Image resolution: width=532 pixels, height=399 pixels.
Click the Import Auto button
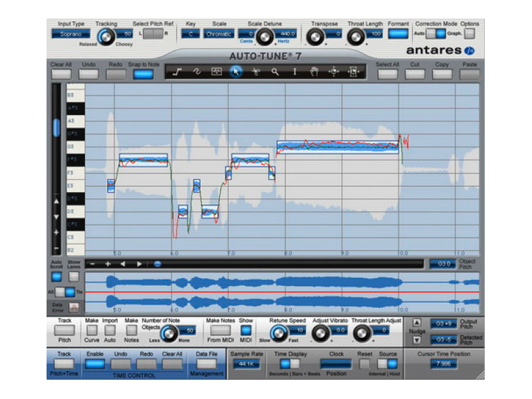click(110, 330)
